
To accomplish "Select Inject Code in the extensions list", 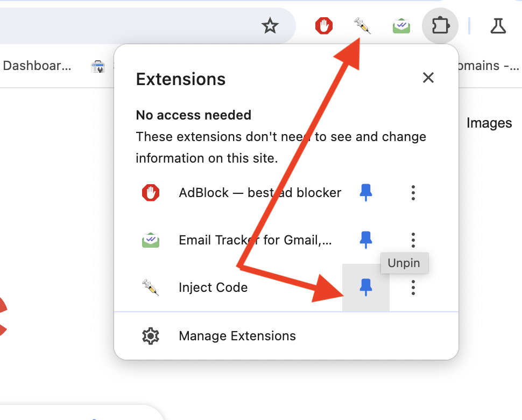I will click(x=213, y=288).
